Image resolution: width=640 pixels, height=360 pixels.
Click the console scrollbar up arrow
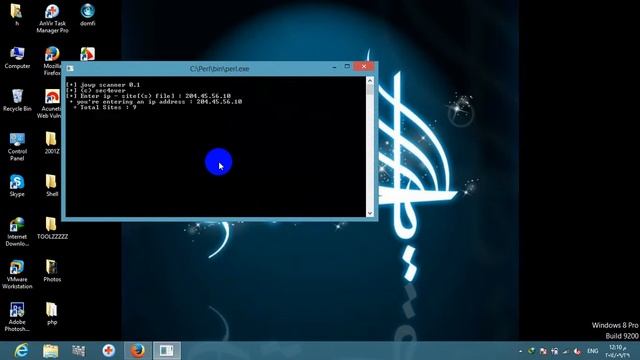click(370, 81)
